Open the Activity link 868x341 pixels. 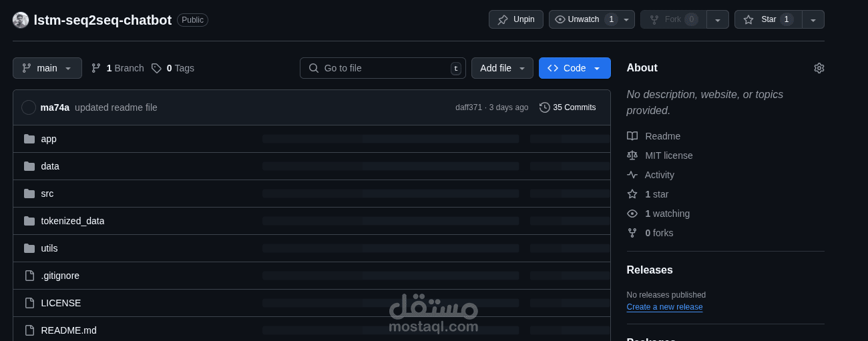click(660, 175)
